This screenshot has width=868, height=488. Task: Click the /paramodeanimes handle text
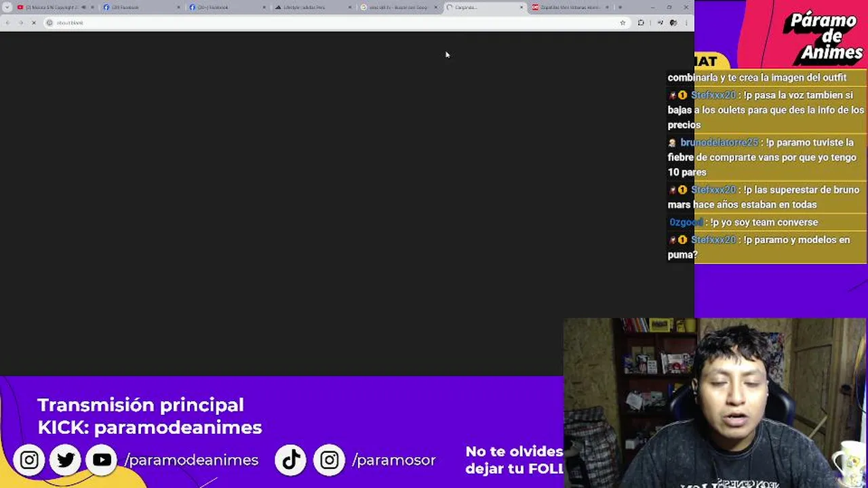(191, 460)
